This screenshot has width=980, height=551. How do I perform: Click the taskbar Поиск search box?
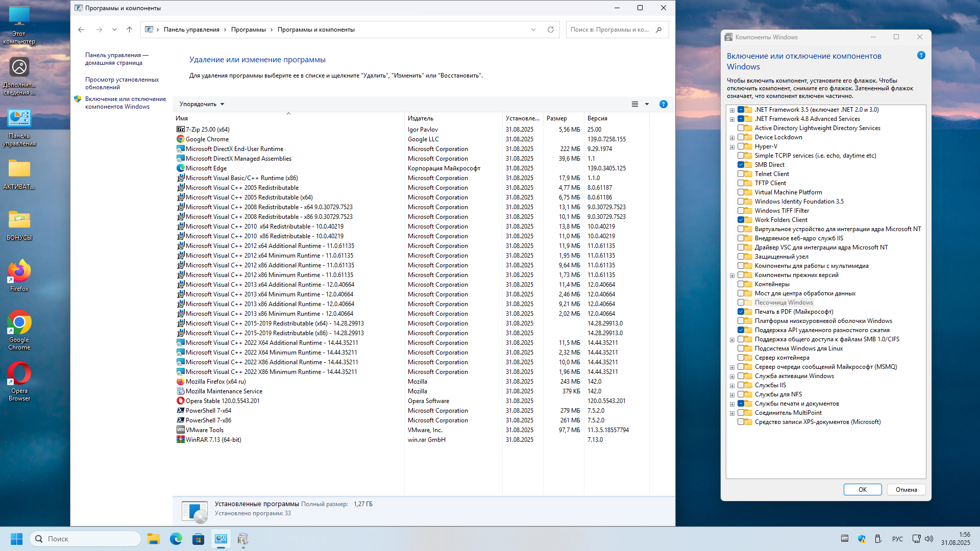point(85,539)
